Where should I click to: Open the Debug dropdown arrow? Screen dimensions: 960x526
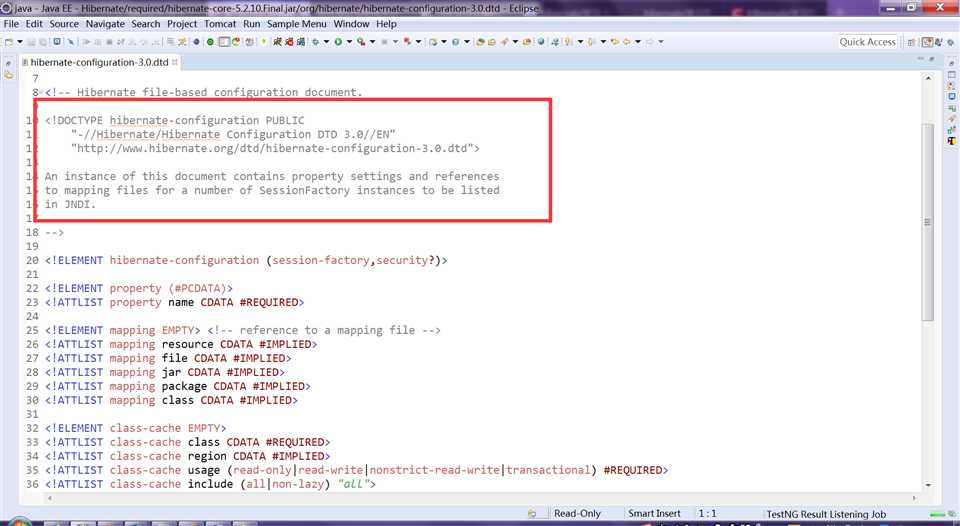326,42
